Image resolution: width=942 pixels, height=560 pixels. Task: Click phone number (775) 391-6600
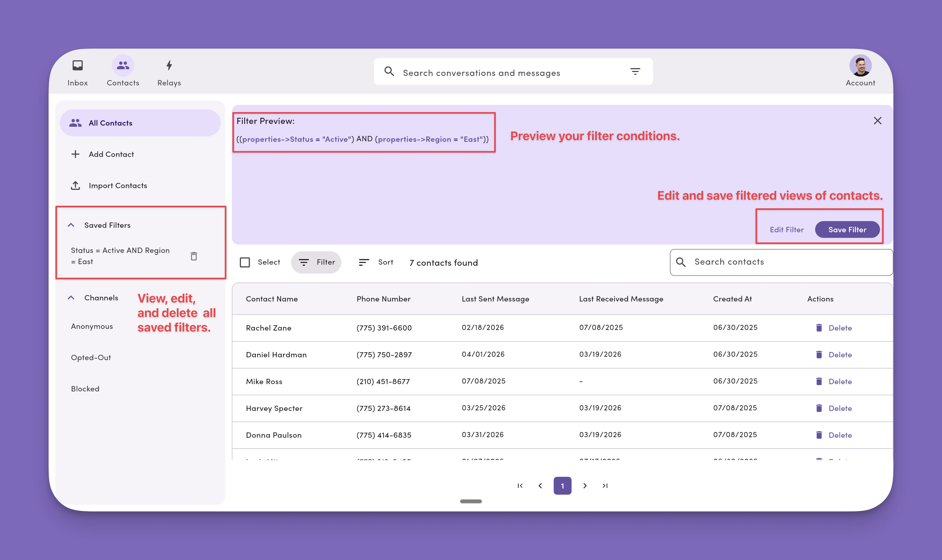pyautogui.click(x=384, y=328)
